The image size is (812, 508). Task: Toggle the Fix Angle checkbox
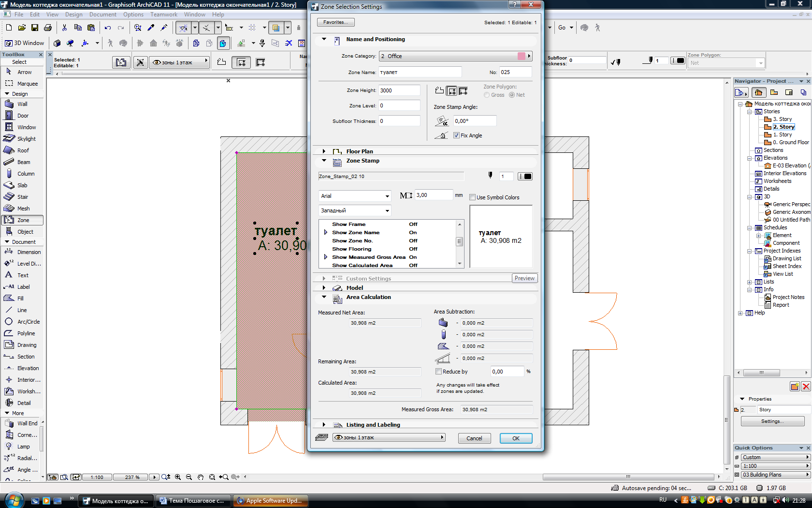(456, 135)
